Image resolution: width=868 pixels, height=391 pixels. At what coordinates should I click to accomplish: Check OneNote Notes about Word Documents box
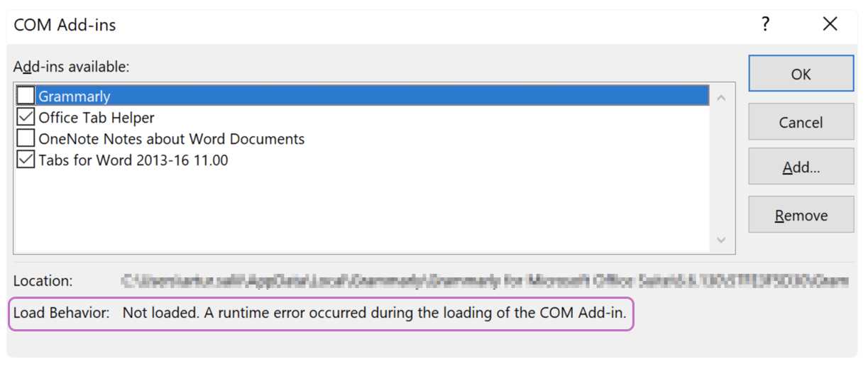pos(26,138)
